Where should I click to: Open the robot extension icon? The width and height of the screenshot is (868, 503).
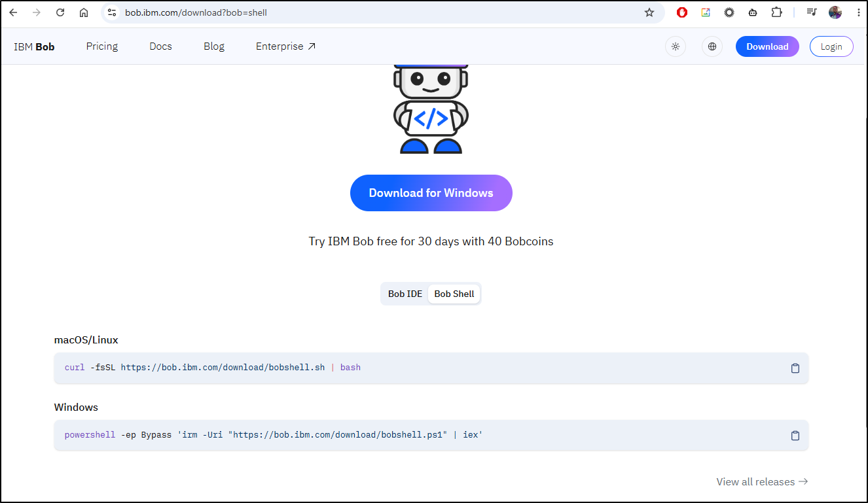[753, 12]
